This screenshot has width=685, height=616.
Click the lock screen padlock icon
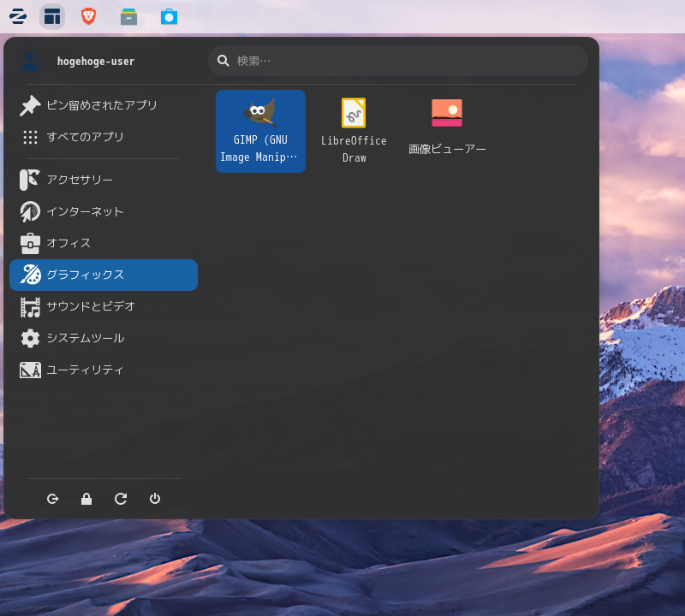(x=86, y=499)
